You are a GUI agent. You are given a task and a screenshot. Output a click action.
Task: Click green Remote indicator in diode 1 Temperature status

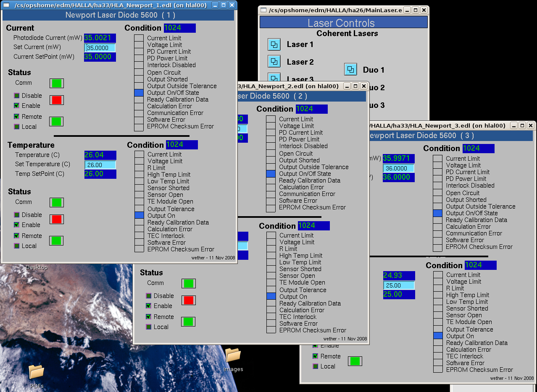[x=57, y=240]
